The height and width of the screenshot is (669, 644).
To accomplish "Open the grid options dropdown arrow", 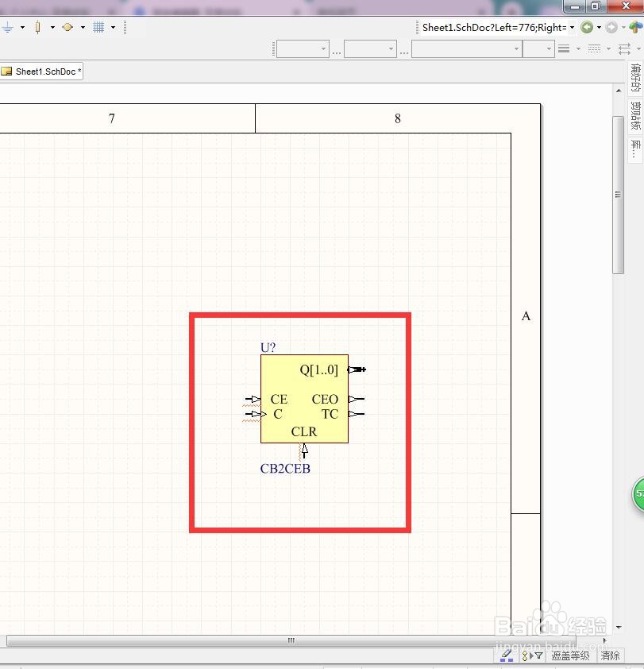I will click(x=114, y=28).
